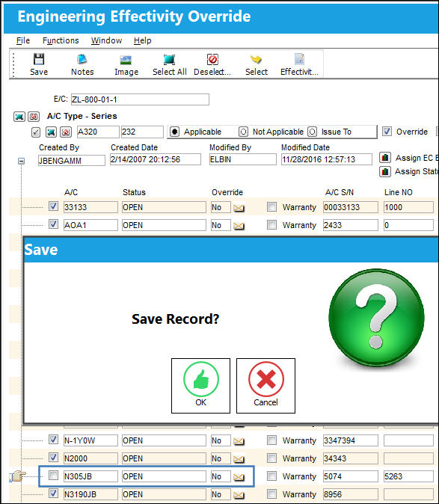This screenshot has width=439, height=504.
Task: Click override envelope icon for N2000
Action: (239, 459)
